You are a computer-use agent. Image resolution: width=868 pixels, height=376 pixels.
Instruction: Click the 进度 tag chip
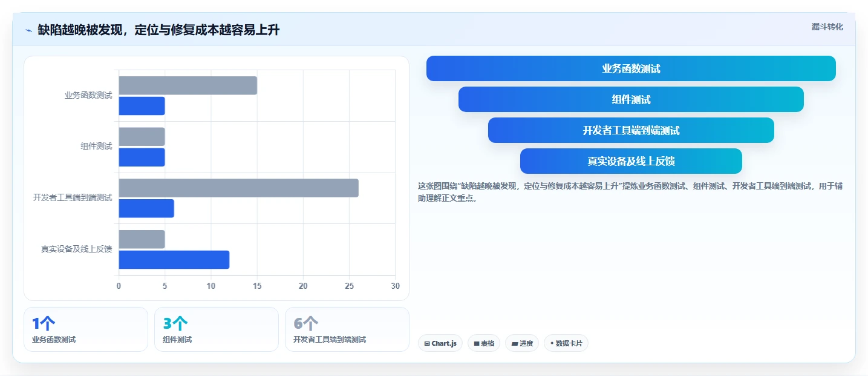tap(522, 343)
